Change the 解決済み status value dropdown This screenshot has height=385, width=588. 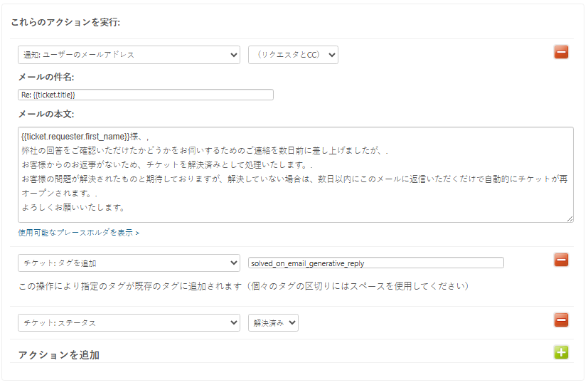273,323
